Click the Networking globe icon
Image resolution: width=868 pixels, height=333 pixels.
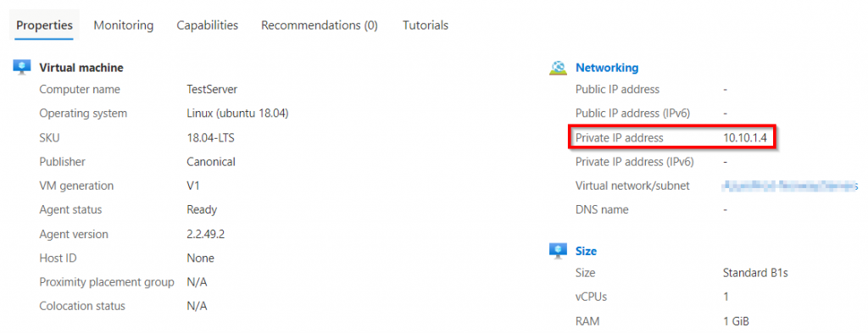pos(558,68)
